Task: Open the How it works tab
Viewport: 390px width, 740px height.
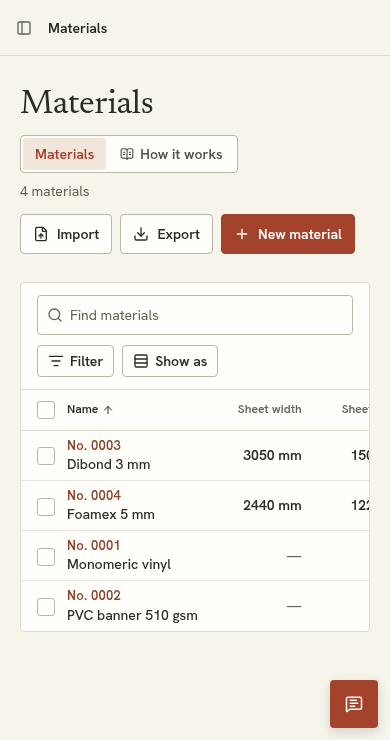Action: pos(171,154)
